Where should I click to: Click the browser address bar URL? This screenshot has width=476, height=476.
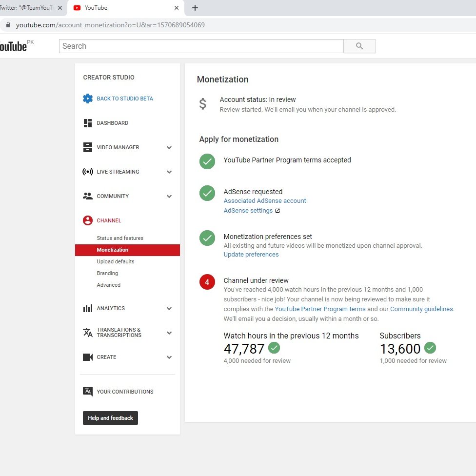[110, 25]
